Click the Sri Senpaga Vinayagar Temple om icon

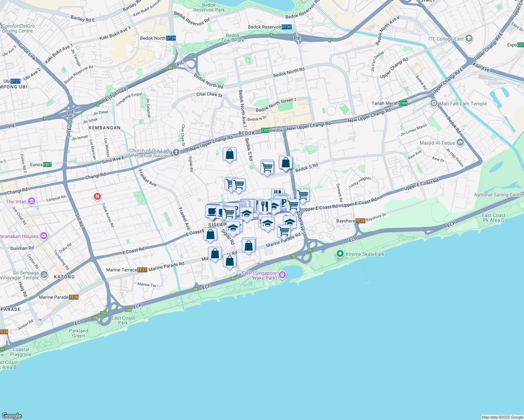tap(44, 274)
